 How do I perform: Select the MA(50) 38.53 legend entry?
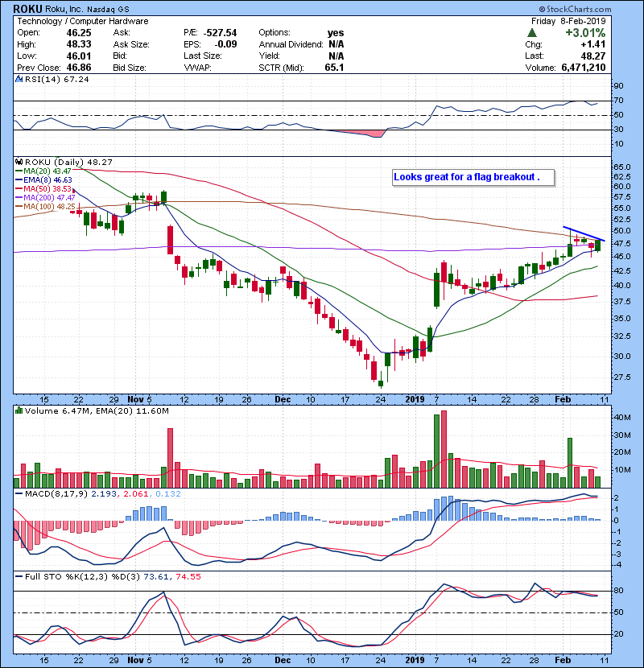(43, 188)
